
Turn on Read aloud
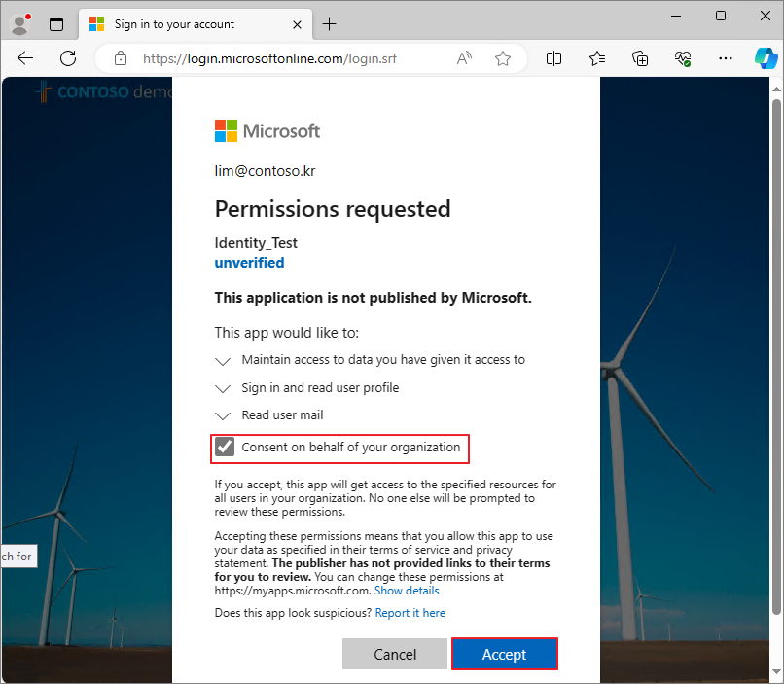coord(464,58)
